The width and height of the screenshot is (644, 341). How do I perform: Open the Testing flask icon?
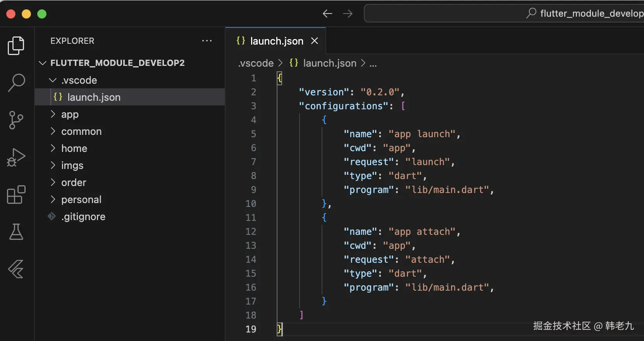(16, 232)
